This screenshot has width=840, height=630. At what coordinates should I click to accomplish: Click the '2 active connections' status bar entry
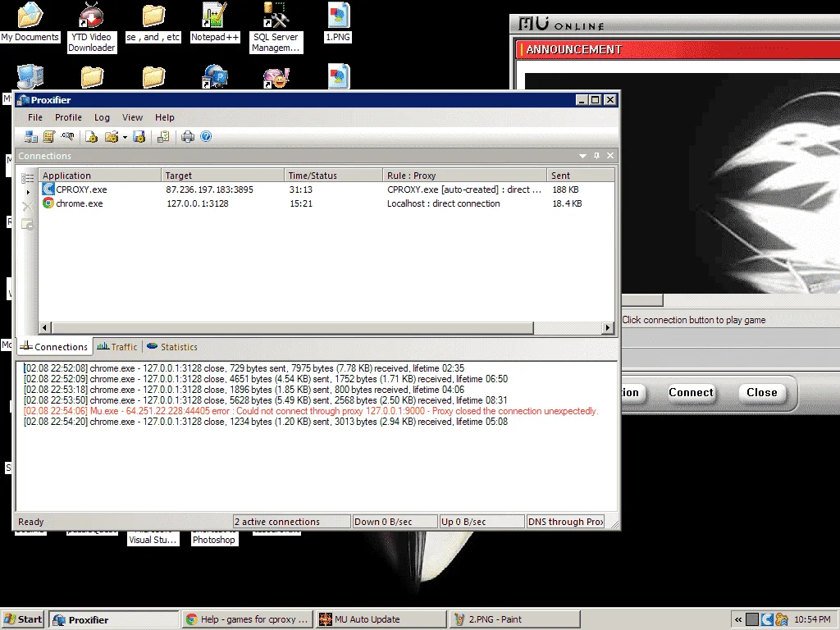click(x=291, y=522)
